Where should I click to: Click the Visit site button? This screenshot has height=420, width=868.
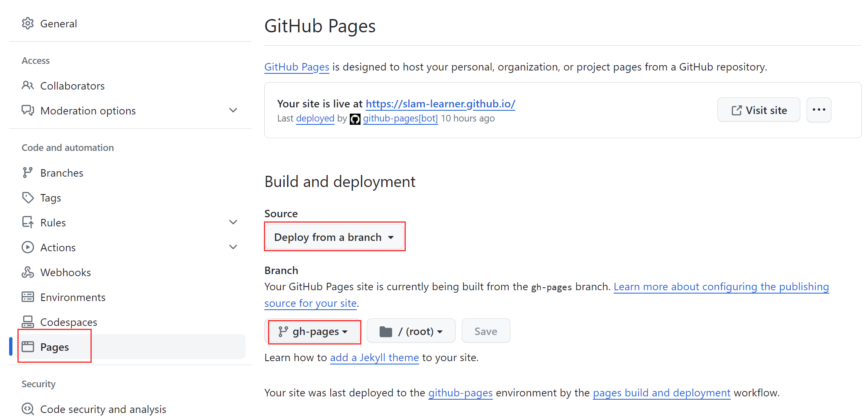click(x=758, y=110)
